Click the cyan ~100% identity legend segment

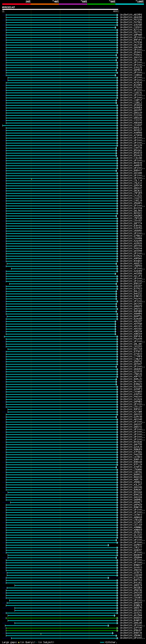(x=130, y=4)
